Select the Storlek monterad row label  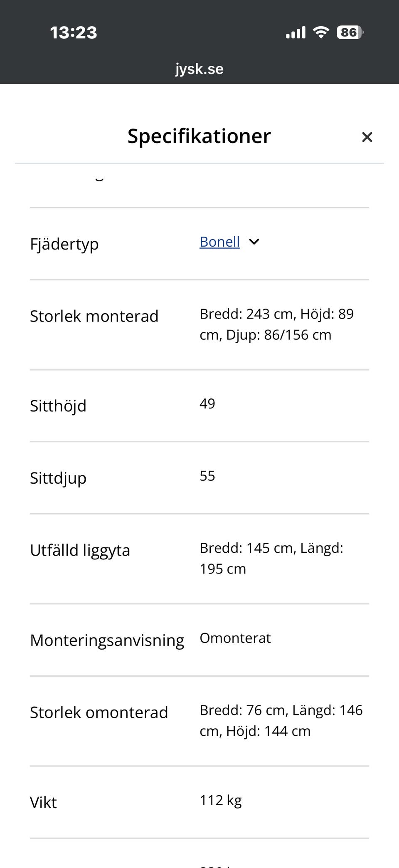click(x=94, y=316)
